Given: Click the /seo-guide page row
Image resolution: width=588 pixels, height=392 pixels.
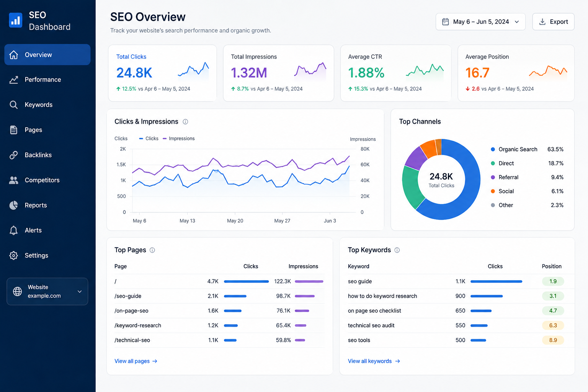Looking at the screenshot, I should pos(219,296).
